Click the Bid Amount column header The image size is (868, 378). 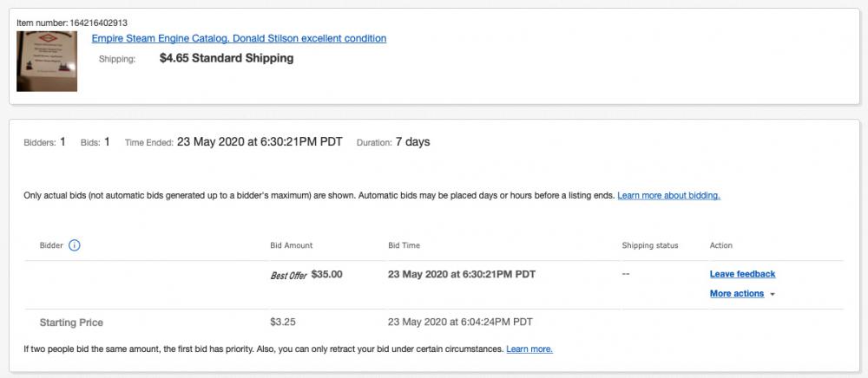tap(292, 245)
